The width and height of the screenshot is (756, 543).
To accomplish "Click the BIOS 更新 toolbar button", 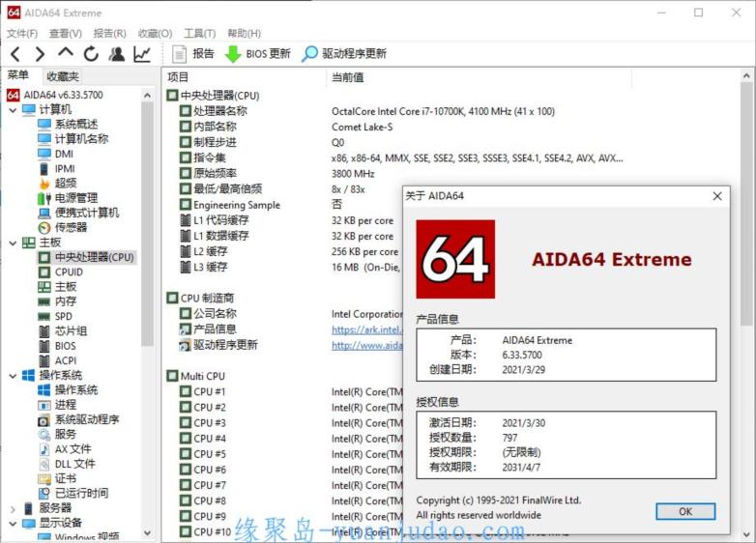I will (258, 53).
